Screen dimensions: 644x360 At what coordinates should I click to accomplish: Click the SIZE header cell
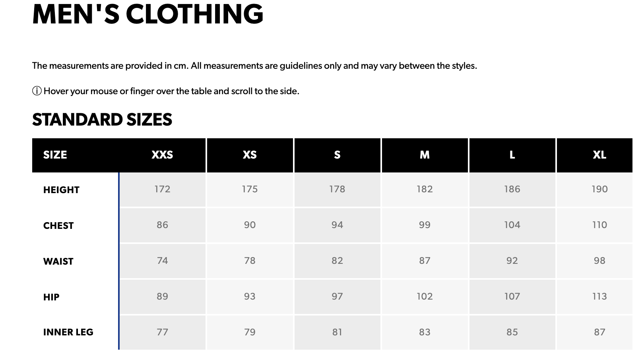pos(55,155)
